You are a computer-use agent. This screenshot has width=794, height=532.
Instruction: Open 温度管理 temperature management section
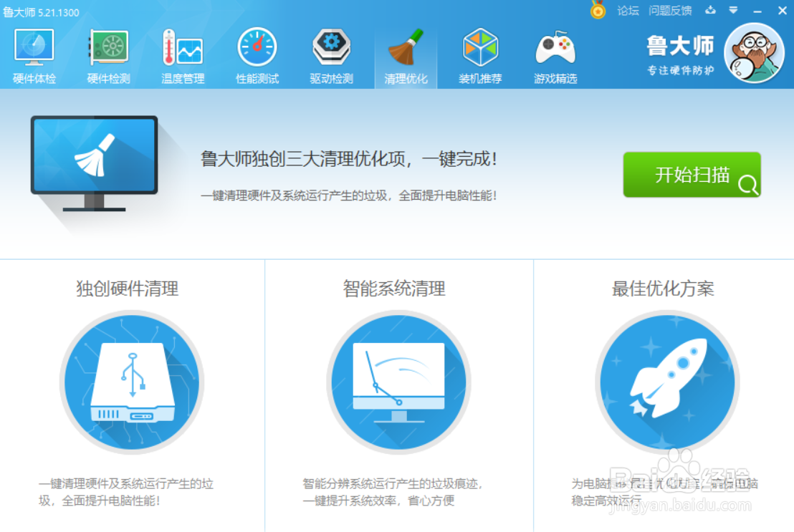(183, 56)
